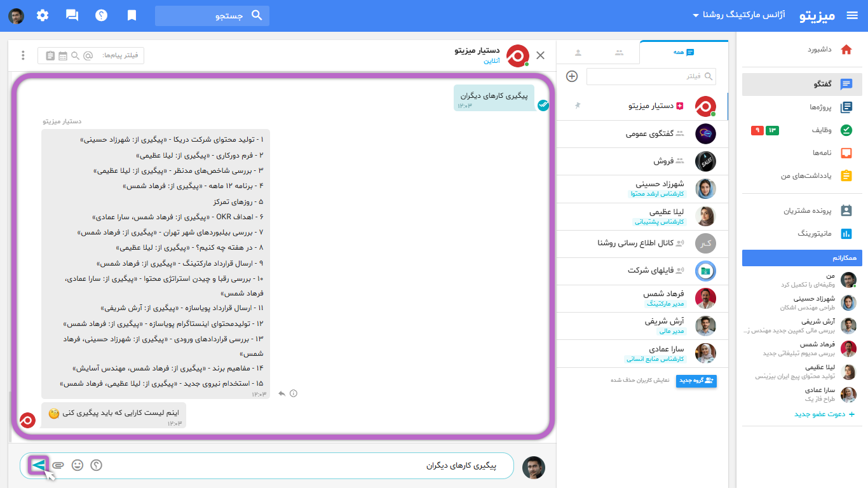Toggle the pin icon on دستیار میزیتو chat
The height and width of the screenshot is (488, 868).
pyautogui.click(x=578, y=105)
